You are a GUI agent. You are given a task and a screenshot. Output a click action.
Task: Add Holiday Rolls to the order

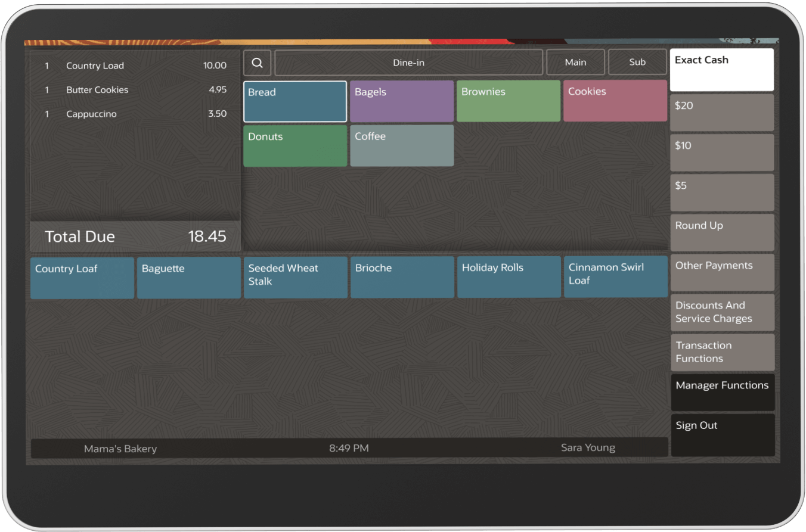click(509, 278)
